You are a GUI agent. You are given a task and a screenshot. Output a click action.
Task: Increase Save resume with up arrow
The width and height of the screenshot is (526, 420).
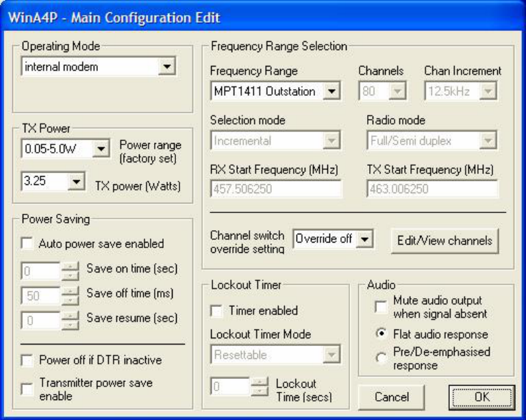click(x=70, y=316)
